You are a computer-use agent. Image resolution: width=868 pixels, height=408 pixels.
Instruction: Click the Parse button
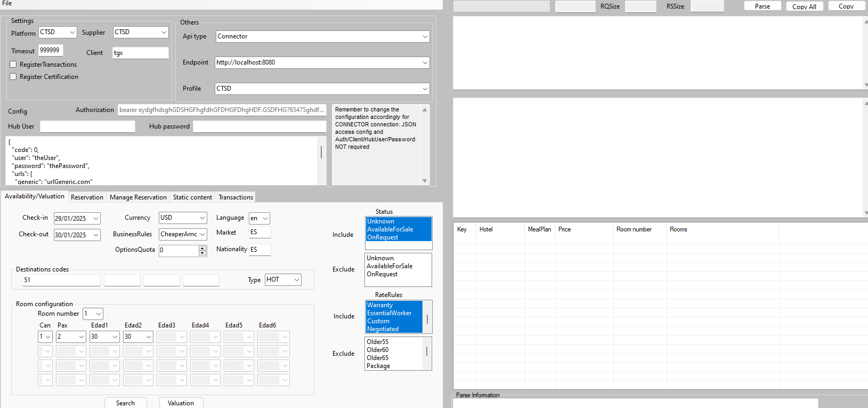tap(762, 6)
